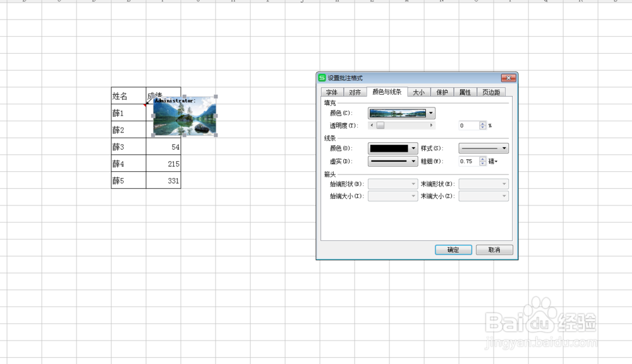Click the transparency slider right arrow
This screenshot has height=364, width=632.
[431, 125]
